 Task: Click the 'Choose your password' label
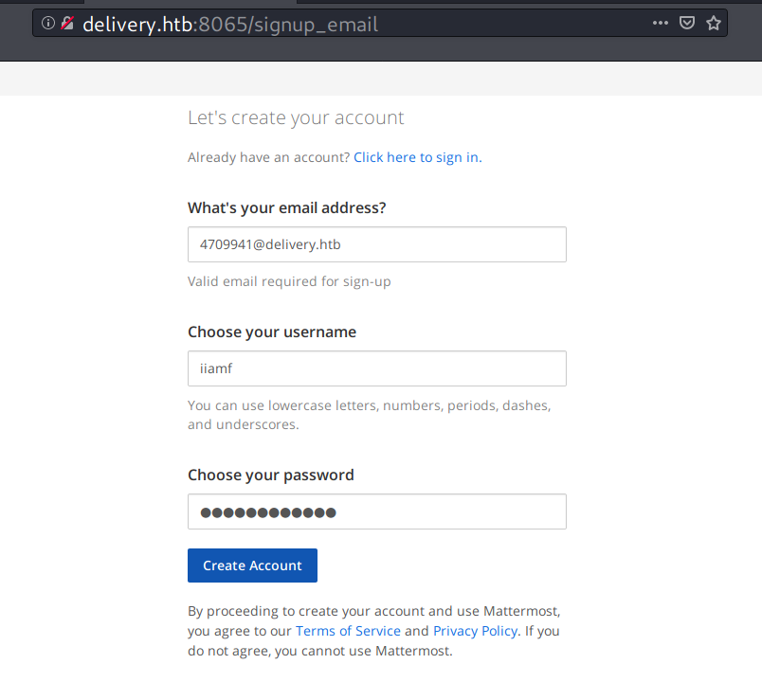pyautogui.click(x=270, y=475)
